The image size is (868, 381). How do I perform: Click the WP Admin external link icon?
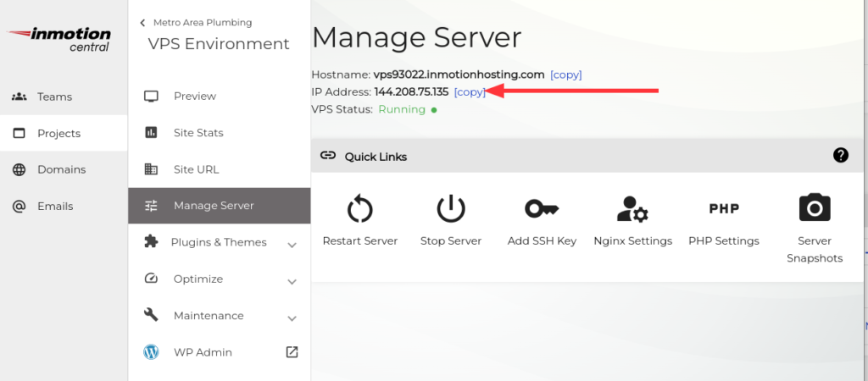tap(292, 352)
